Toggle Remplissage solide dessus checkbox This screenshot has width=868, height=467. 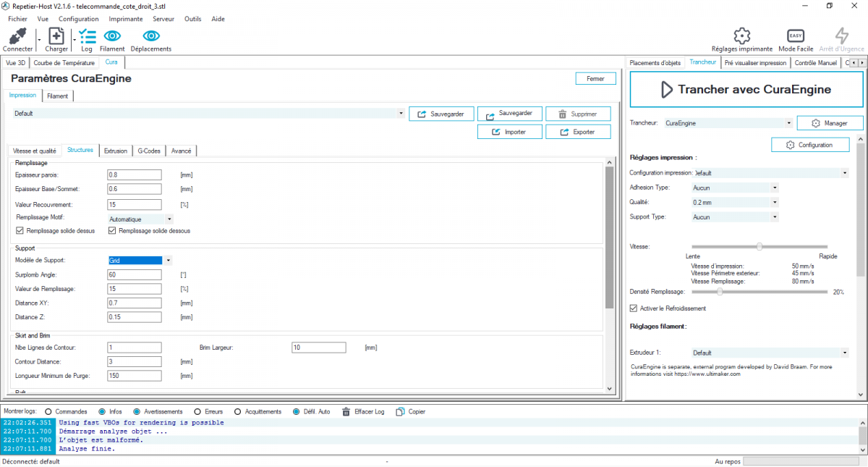coord(20,231)
